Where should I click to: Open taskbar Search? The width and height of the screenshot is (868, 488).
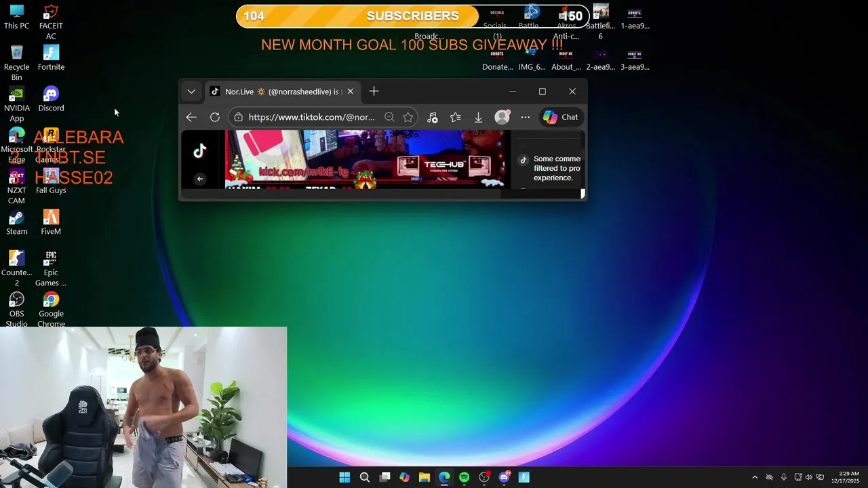pyautogui.click(x=365, y=477)
